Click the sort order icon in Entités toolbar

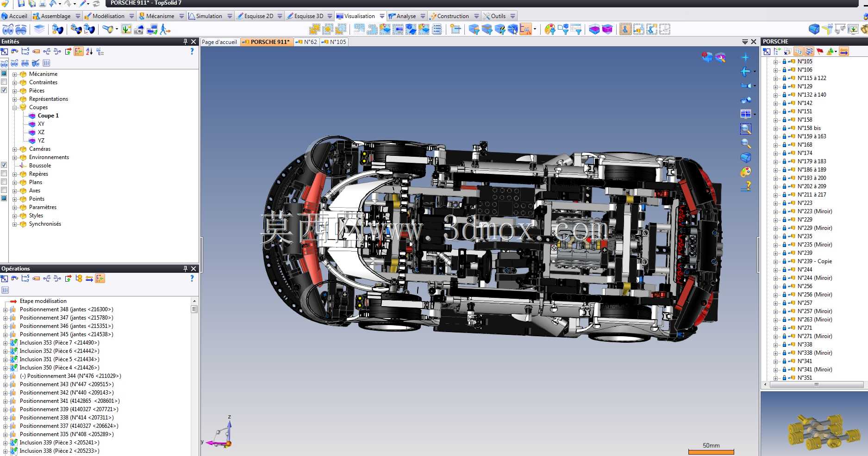[x=89, y=51]
